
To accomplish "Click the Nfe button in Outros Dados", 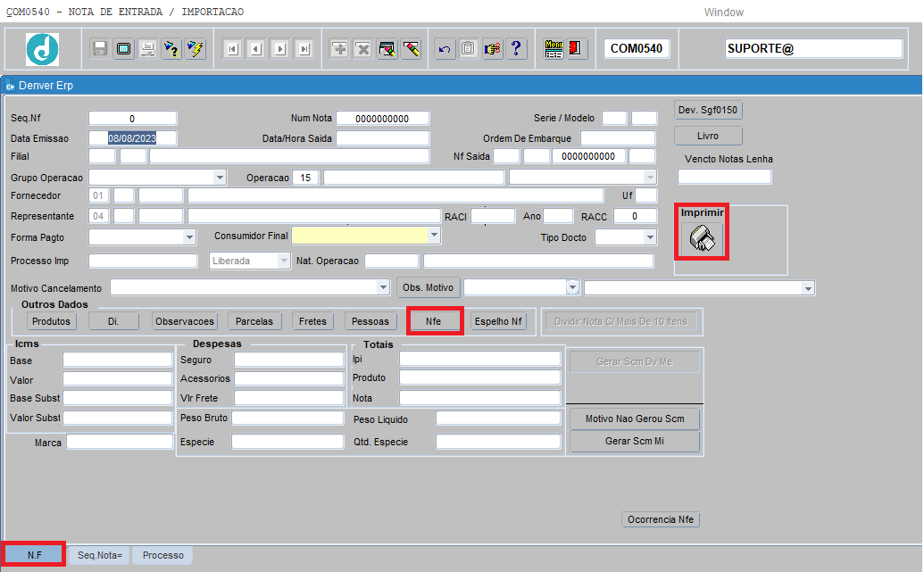I will pos(434,321).
